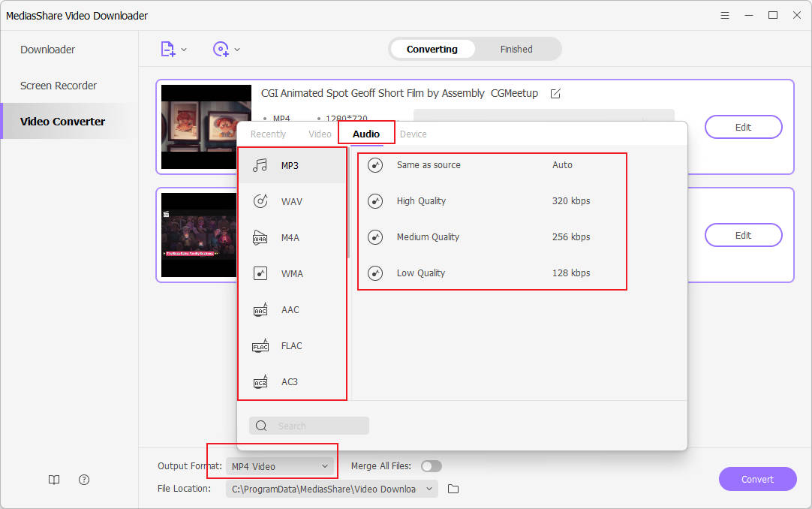Open the Output Format MP4 Video dropdown
Viewport: 812px width, 509px height.
pos(280,466)
